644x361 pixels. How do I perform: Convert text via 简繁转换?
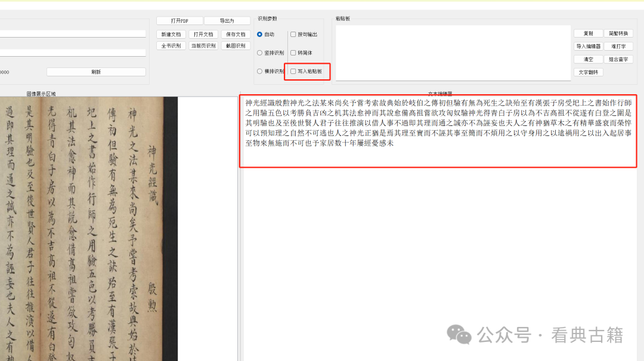618,33
